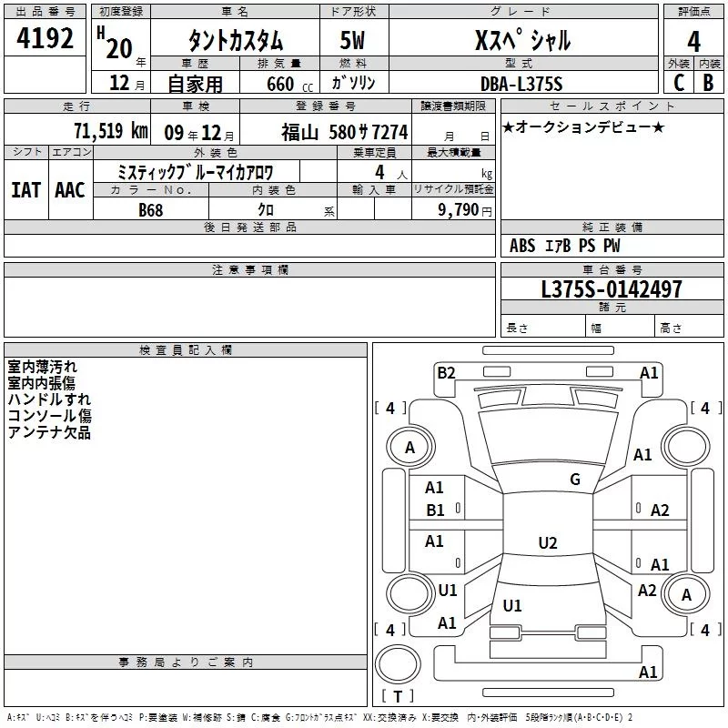This screenshot has height=728, width=728.
Task: Select history value 自家用
Action: [x=195, y=84]
